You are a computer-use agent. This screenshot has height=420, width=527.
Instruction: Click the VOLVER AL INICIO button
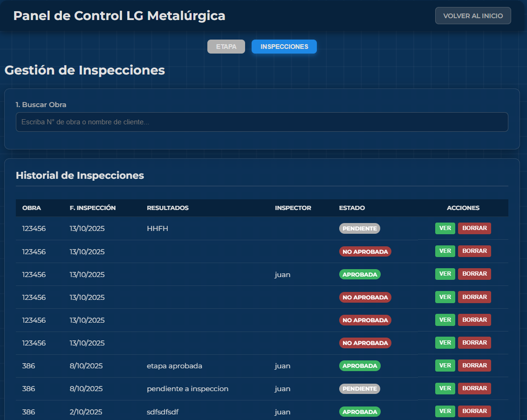coord(472,15)
